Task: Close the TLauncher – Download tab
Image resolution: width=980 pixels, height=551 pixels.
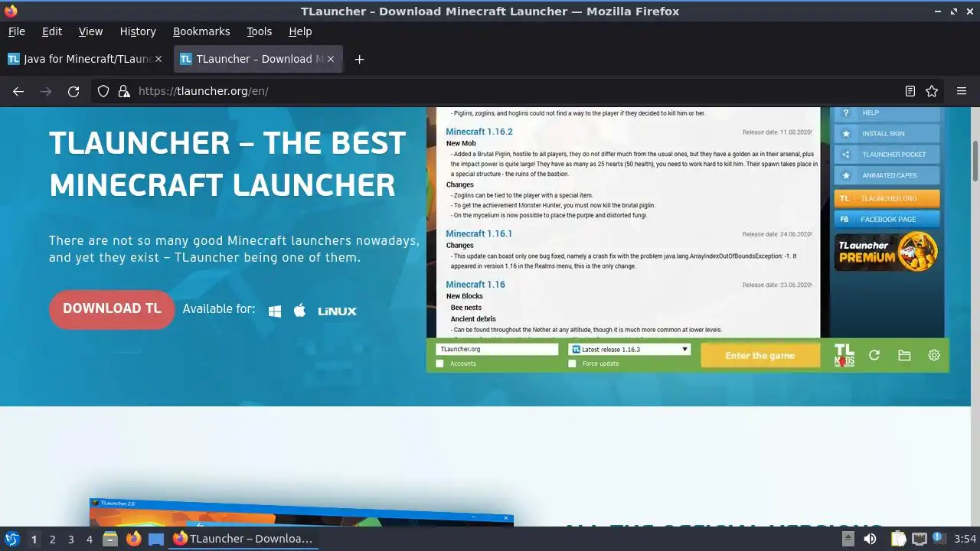Action: coord(332,59)
